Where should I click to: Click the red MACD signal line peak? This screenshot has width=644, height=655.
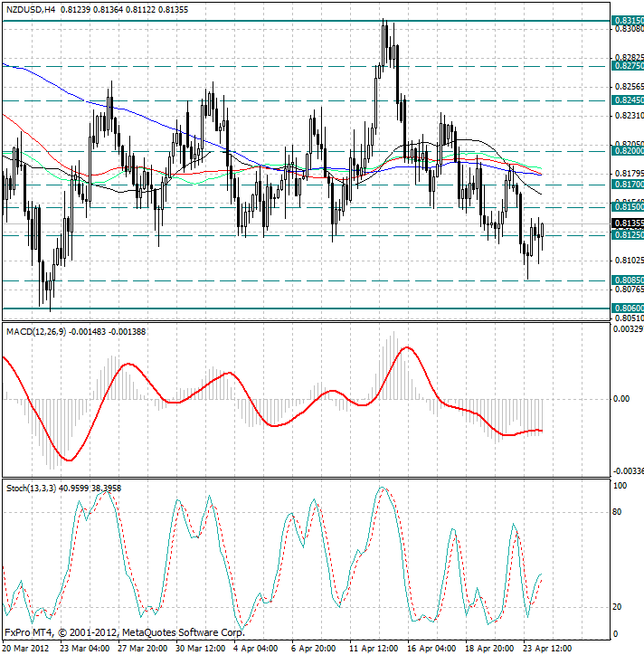pos(408,347)
